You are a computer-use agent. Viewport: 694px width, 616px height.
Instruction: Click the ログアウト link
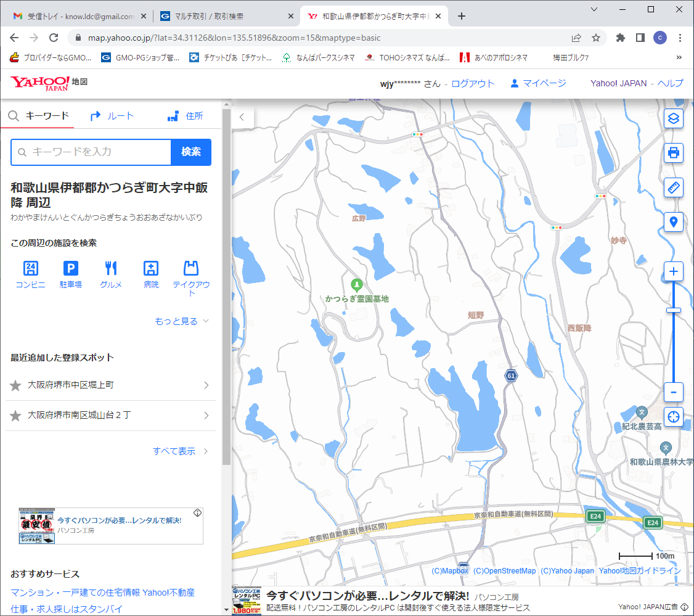pyautogui.click(x=473, y=83)
